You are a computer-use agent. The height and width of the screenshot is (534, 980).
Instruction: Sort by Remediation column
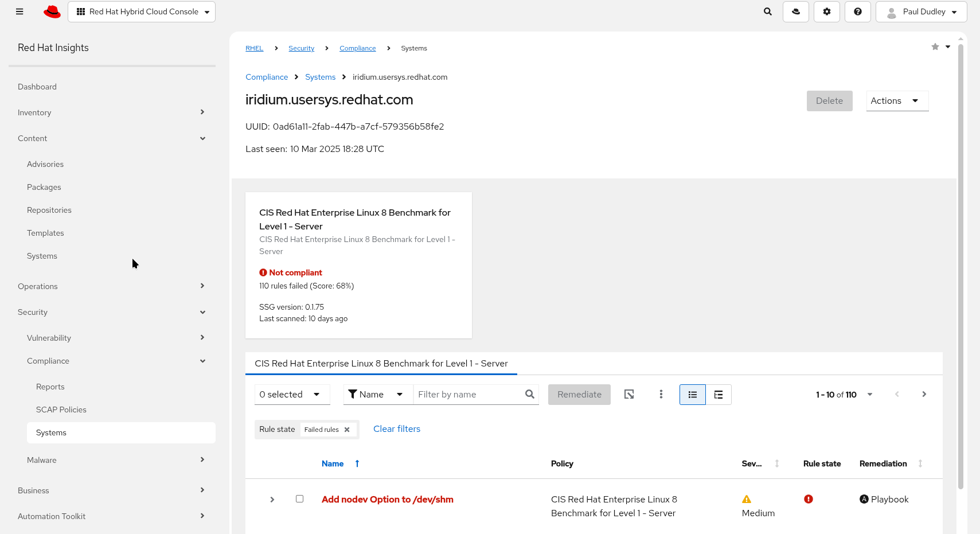(920, 463)
